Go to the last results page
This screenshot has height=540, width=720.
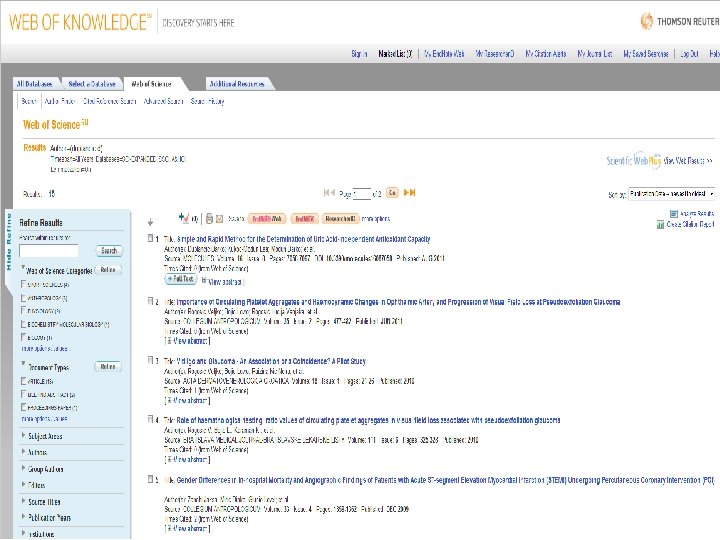point(410,192)
